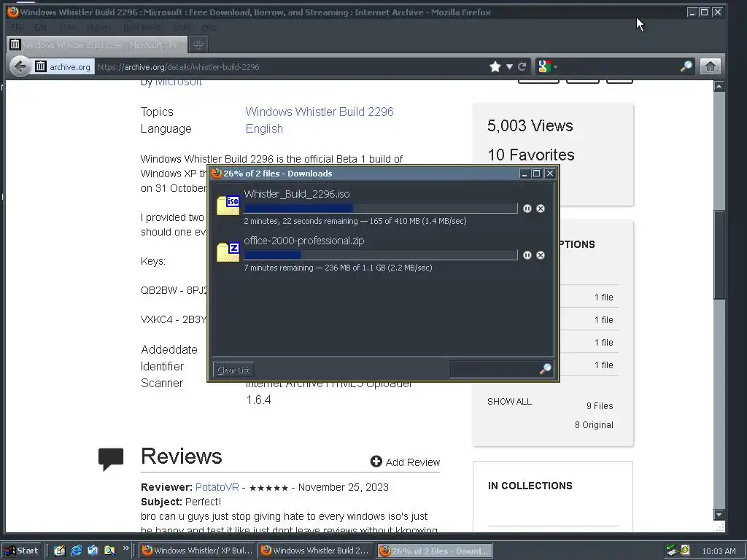Image resolution: width=747 pixels, height=560 pixels.
Task: Cancel the Whistler_Build_2296.iso download
Action: (541, 209)
